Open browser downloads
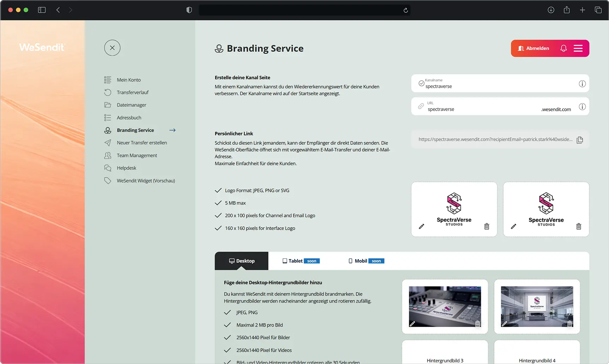The width and height of the screenshot is (609, 364). (551, 10)
